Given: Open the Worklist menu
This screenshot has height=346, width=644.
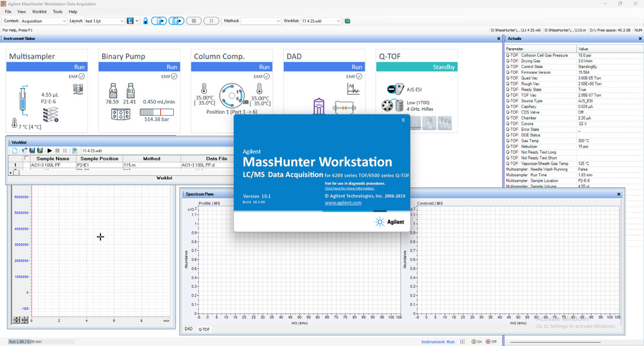Looking at the screenshot, I should click(x=39, y=12).
